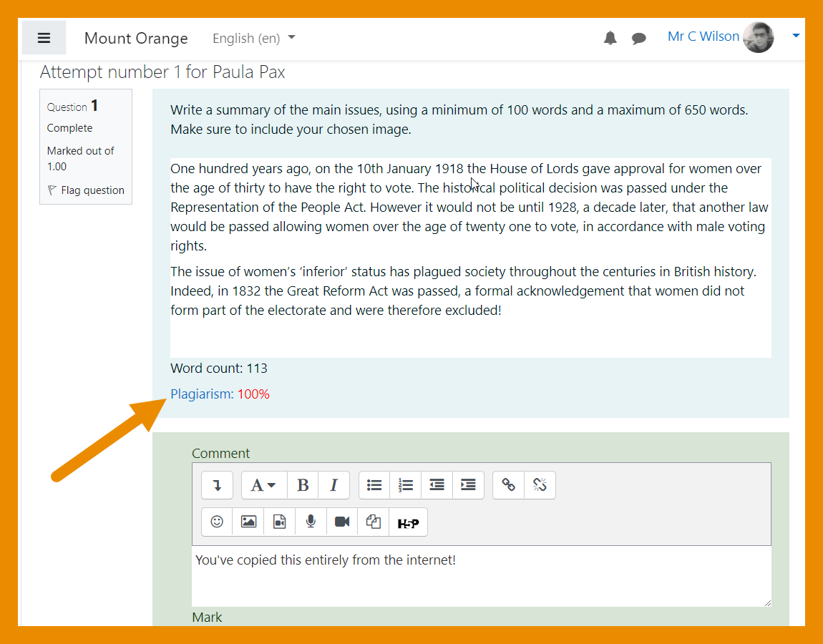Open the manage files icon
823x644 pixels.
(x=373, y=522)
